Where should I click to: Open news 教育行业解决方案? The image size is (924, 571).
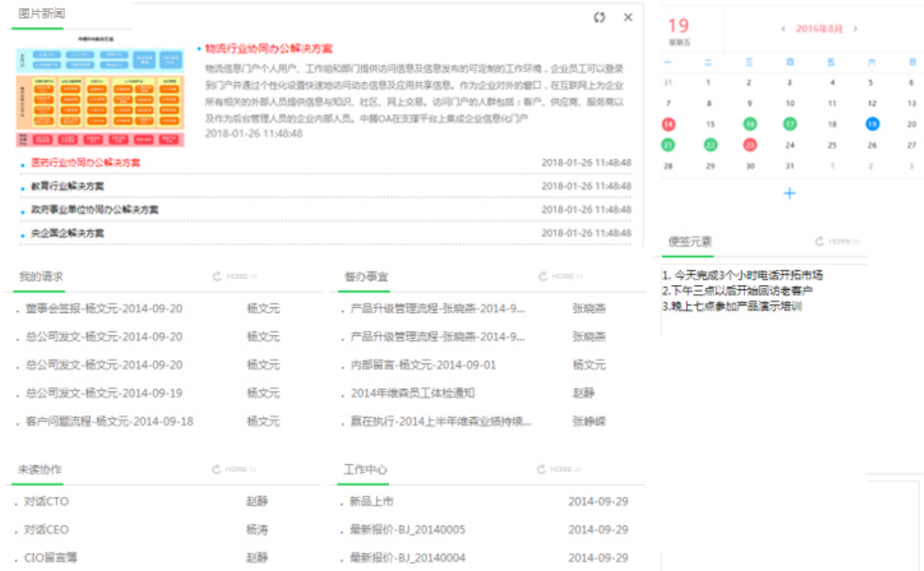tap(67, 186)
